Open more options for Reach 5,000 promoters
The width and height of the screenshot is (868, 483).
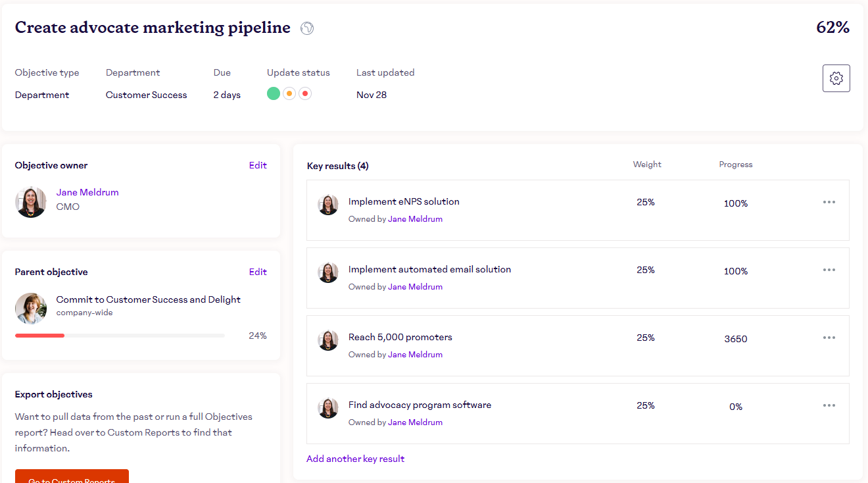click(829, 338)
